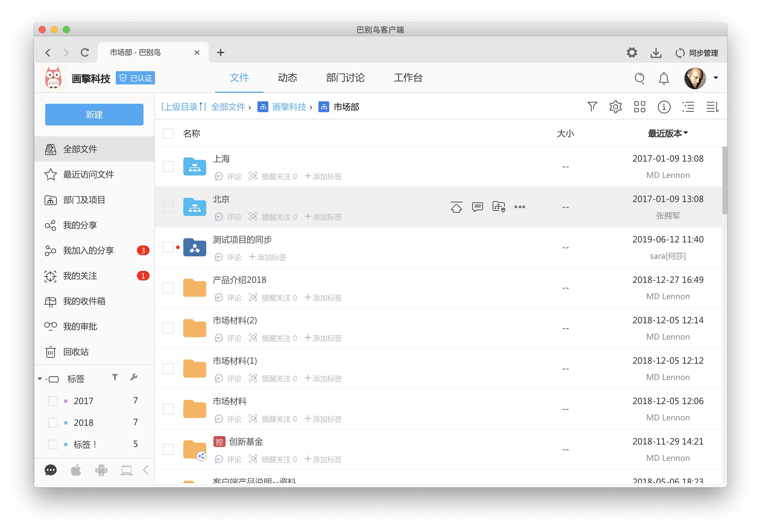Open the 部门讨论 tab
761x532 pixels.
(345, 78)
